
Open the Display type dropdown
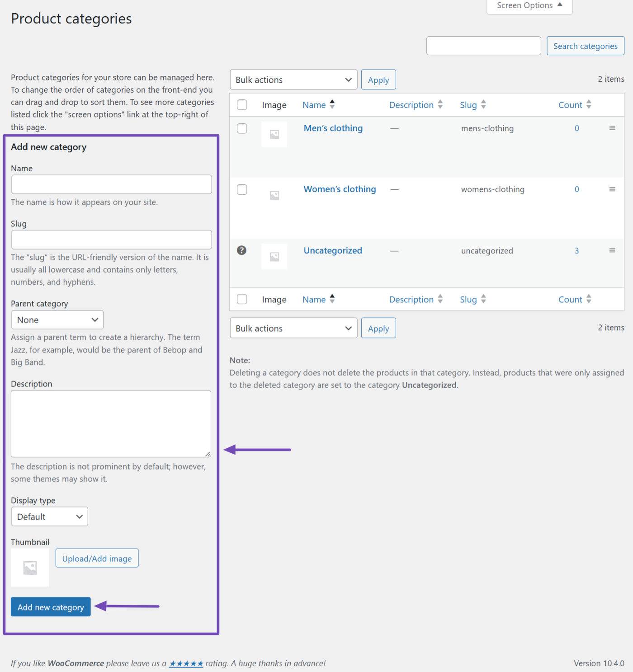coord(49,516)
